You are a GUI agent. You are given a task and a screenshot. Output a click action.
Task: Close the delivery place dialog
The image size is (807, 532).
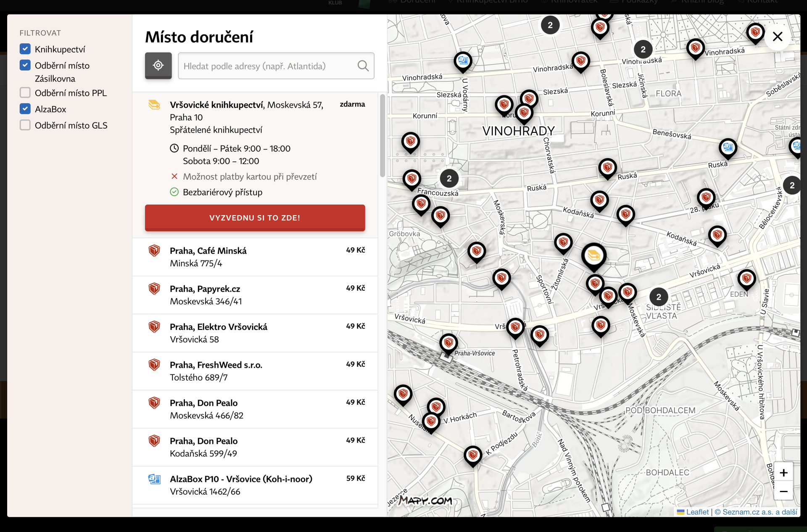click(778, 37)
